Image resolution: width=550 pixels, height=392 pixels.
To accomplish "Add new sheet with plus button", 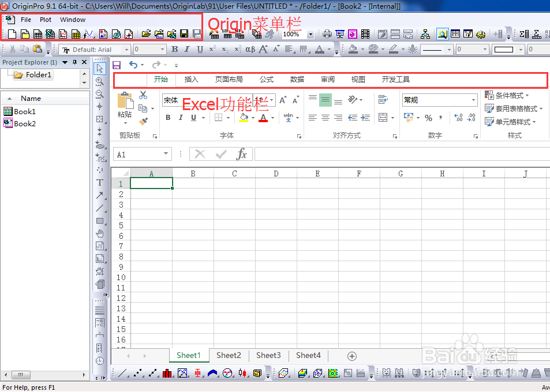I will (352, 356).
